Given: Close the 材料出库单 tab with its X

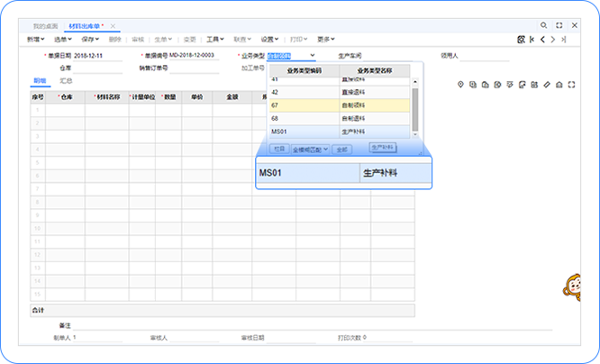Looking at the screenshot, I should [113, 26].
